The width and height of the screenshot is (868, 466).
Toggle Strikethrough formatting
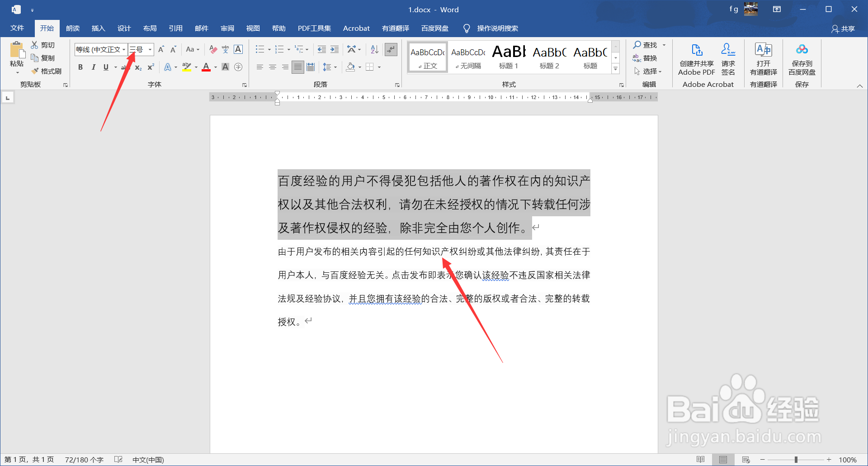[x=125, y=67]
